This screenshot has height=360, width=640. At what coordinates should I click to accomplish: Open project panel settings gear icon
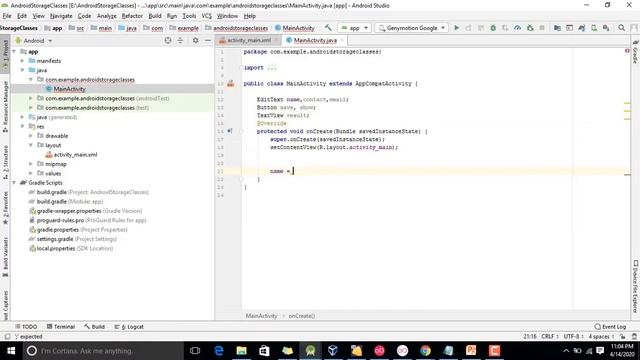[x=196, y=40]
